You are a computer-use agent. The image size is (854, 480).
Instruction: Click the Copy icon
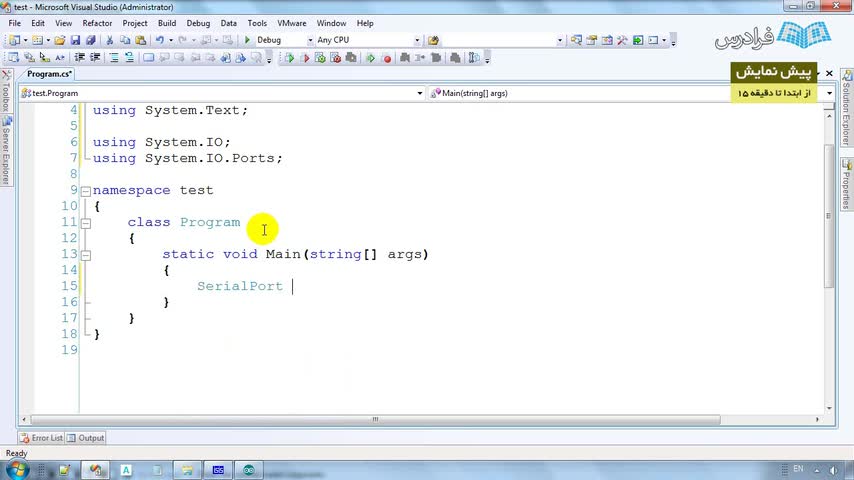pos(125,40)
